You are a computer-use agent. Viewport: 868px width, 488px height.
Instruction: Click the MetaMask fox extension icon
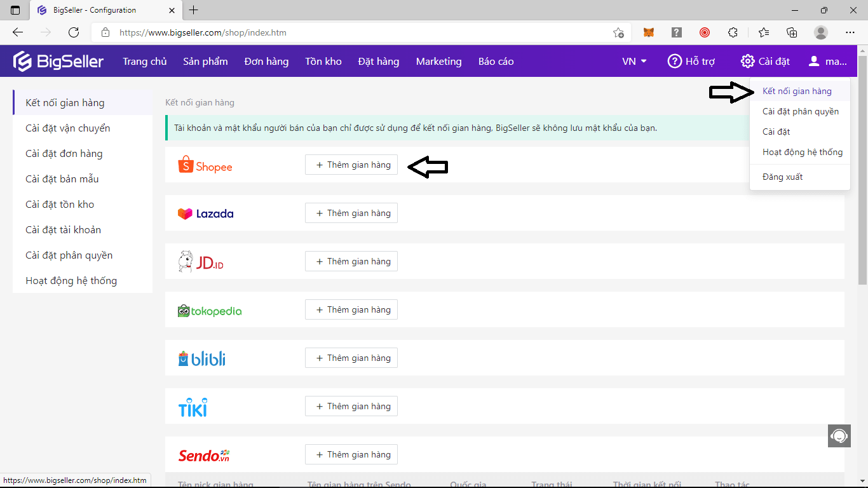pyautogui.click(x=648, y=32)
